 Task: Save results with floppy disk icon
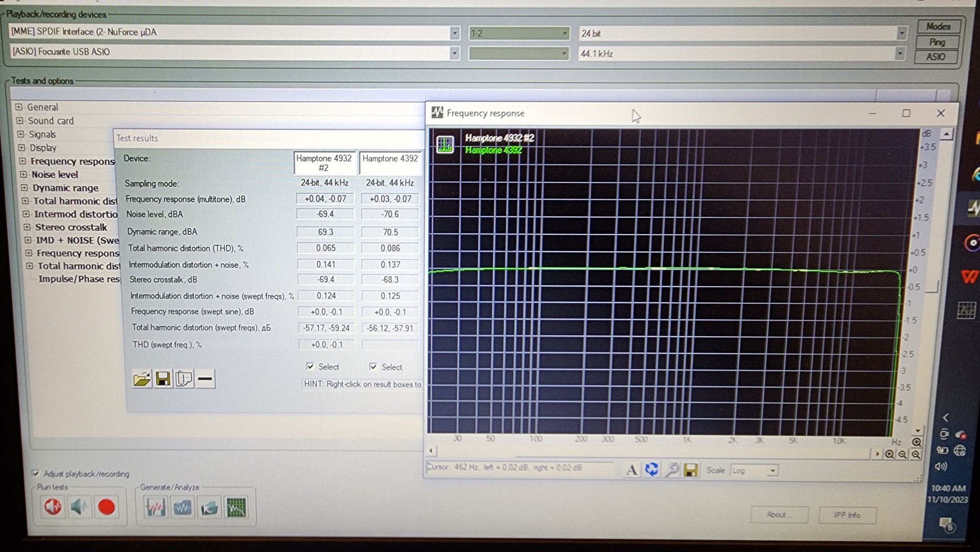pos(163,379)
